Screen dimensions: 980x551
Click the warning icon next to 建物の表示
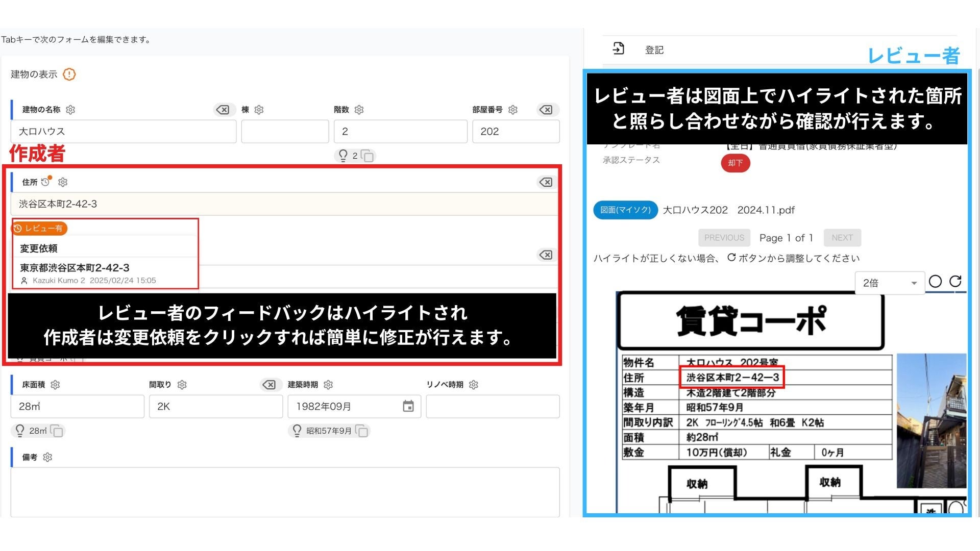pos(69,74)
